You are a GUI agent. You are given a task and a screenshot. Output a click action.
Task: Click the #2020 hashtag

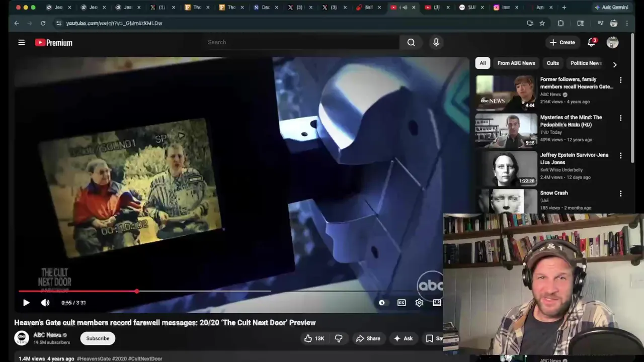(x=119, y=358)
